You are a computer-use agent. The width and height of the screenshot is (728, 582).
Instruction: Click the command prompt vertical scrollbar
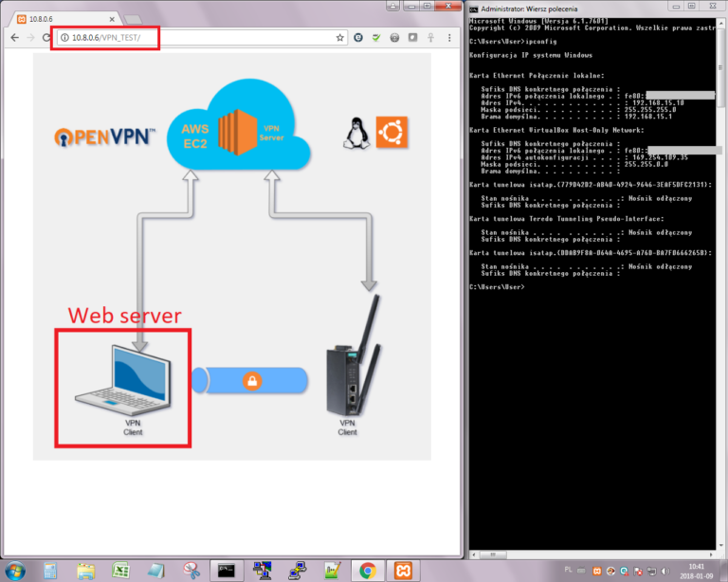pyautogui.click(x=720, y=67)
